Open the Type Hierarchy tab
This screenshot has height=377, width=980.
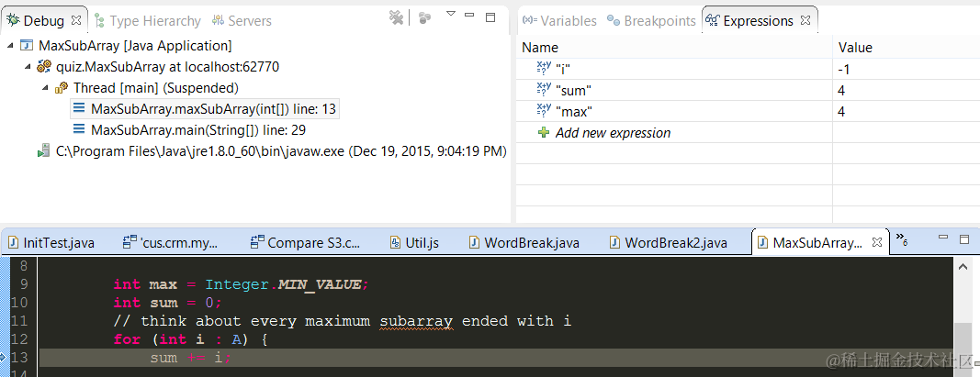pos(148,20)
